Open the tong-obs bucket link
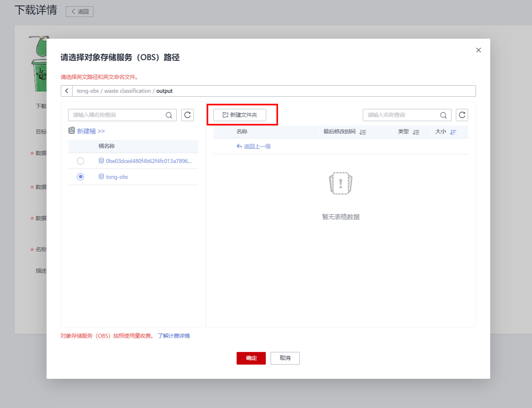The width and height of the screenshot is (532, 408). (x=117, y=177)
